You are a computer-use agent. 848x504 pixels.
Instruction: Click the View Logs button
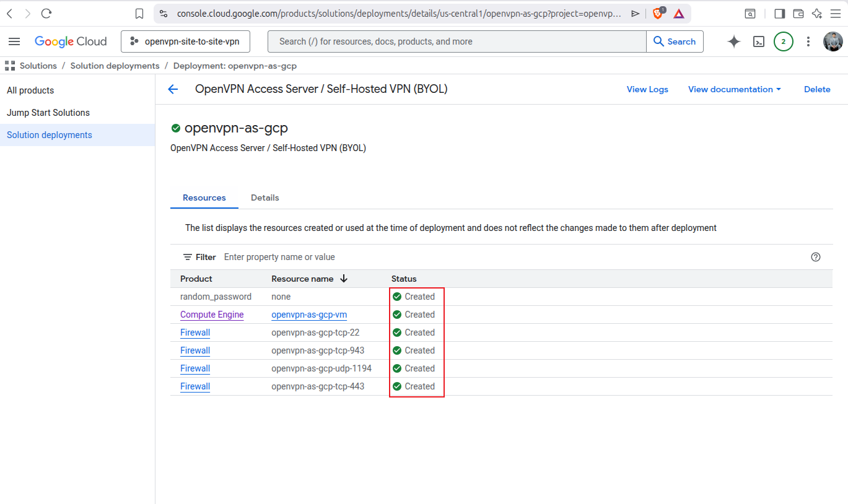click(x=647, y=89)
